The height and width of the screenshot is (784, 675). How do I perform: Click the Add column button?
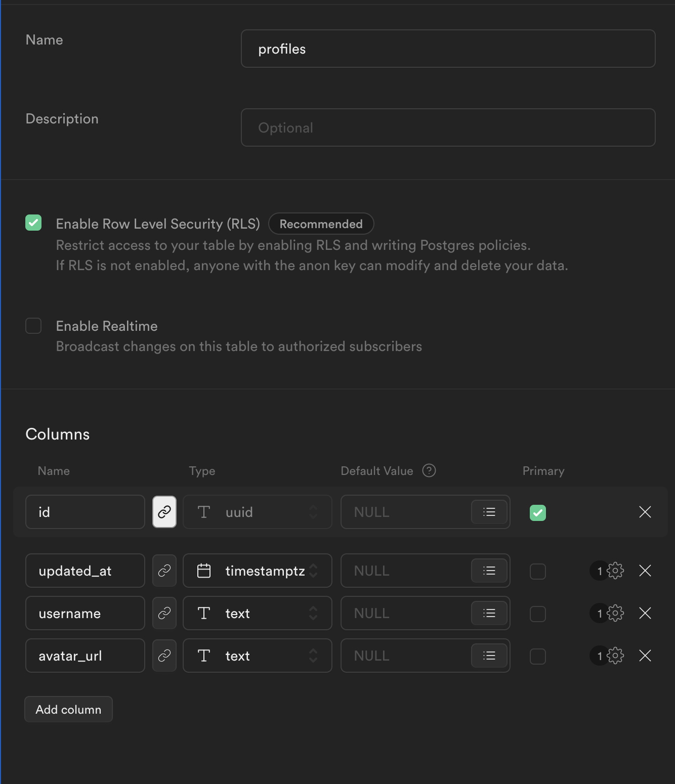68,709
